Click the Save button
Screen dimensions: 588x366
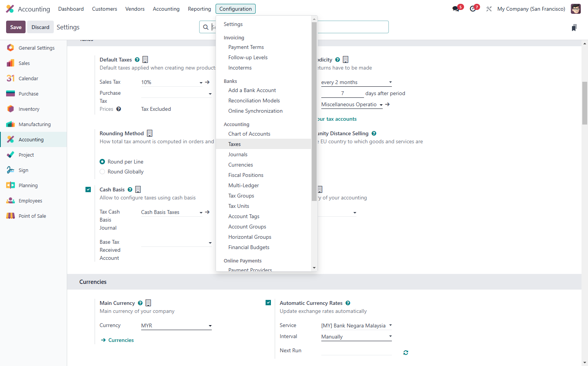(16, 27)
